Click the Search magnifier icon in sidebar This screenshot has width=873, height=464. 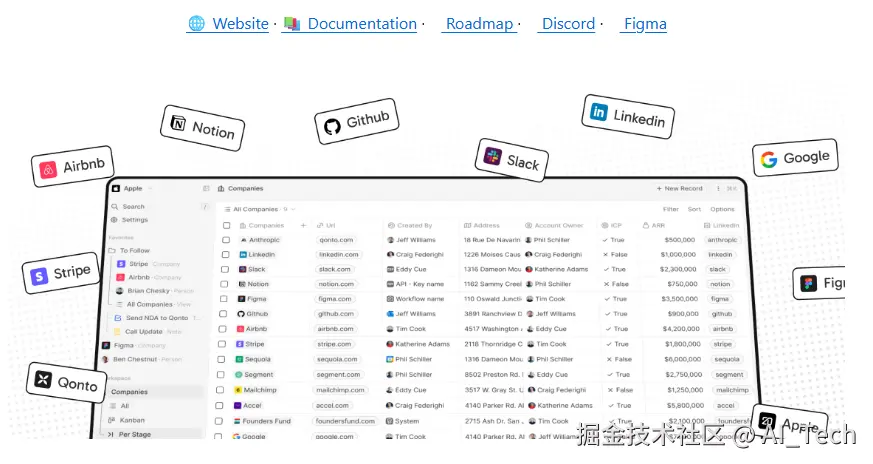click(115, 207)
